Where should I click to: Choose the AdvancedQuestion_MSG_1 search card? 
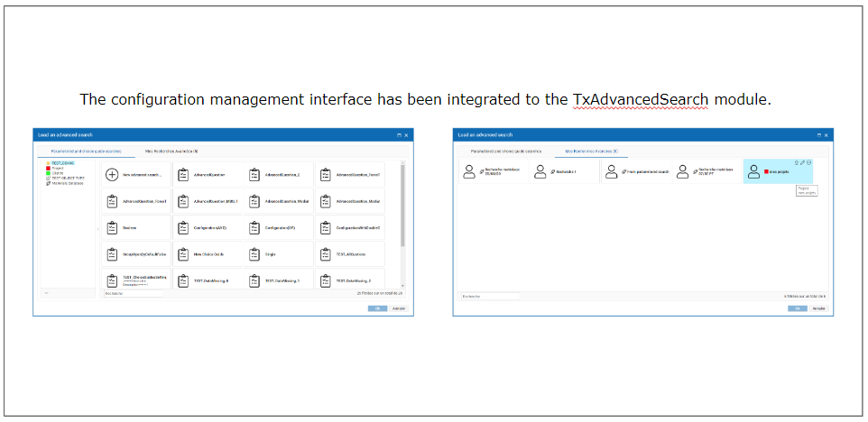[x=208, y=201]
